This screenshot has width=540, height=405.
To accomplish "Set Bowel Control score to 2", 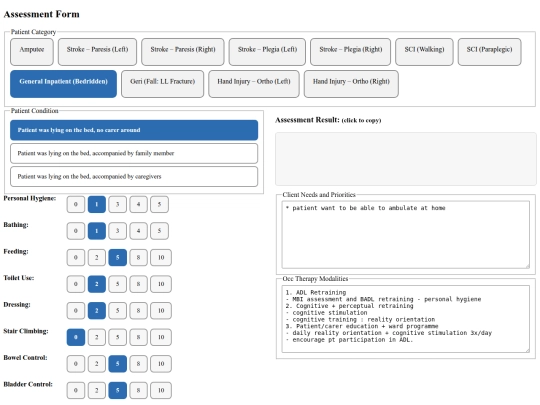I will click(x=97, y=364).
